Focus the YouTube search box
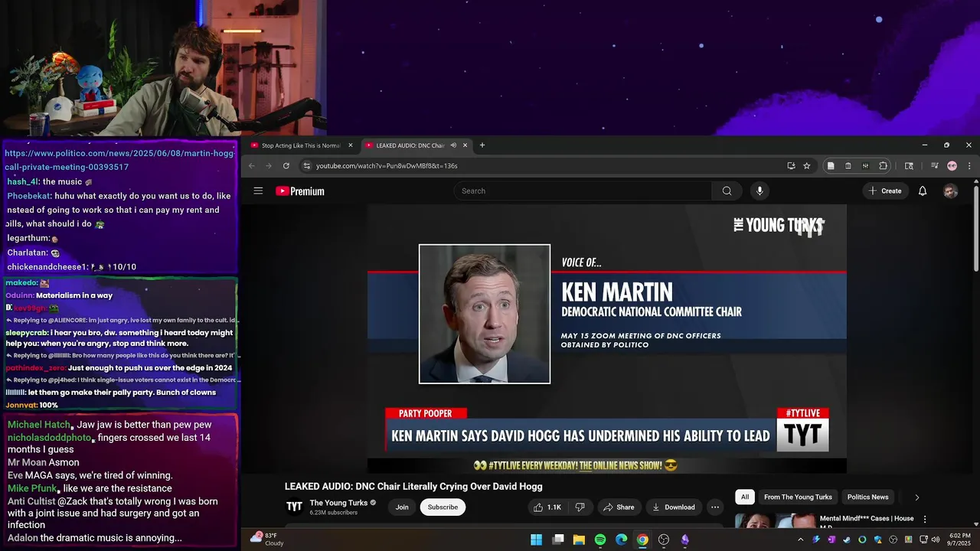980x551 pixels. [583, 191]
